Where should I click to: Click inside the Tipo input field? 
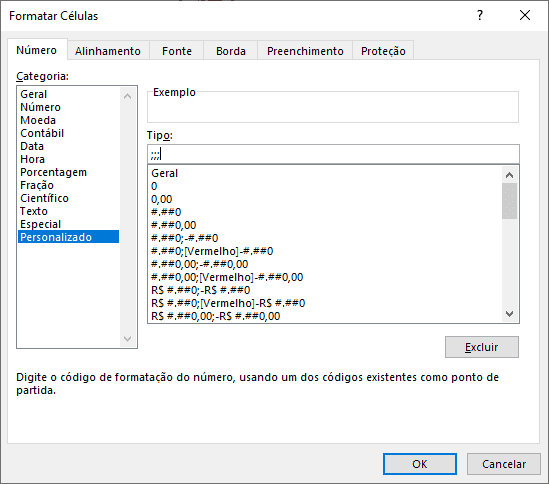tap(333, 154)
